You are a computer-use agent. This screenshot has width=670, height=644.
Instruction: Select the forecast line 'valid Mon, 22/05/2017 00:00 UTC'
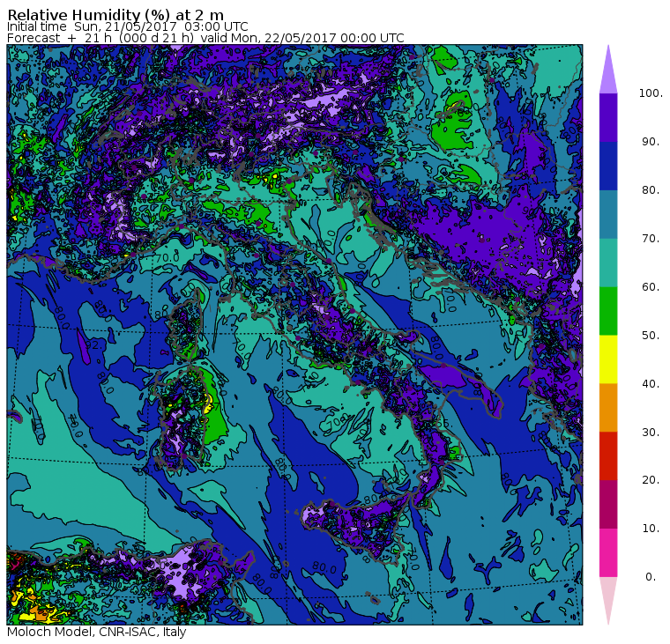coord(302,38)
